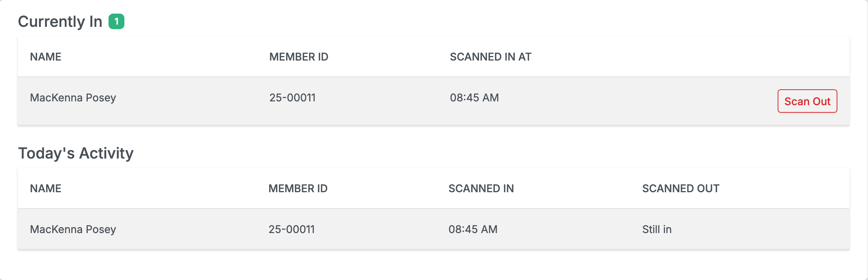Viewport: 868px width, 280px height.
Task: Click the Scan Out button
Action: point(807,101)
